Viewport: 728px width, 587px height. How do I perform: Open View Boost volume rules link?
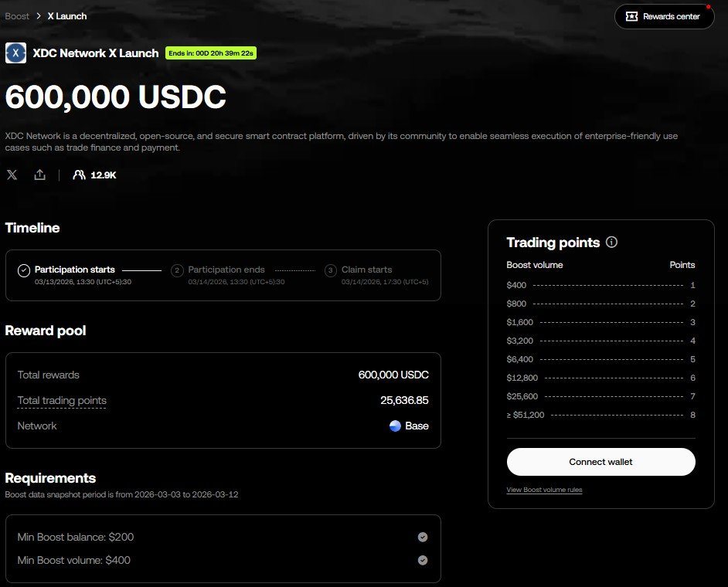point(544,490)
